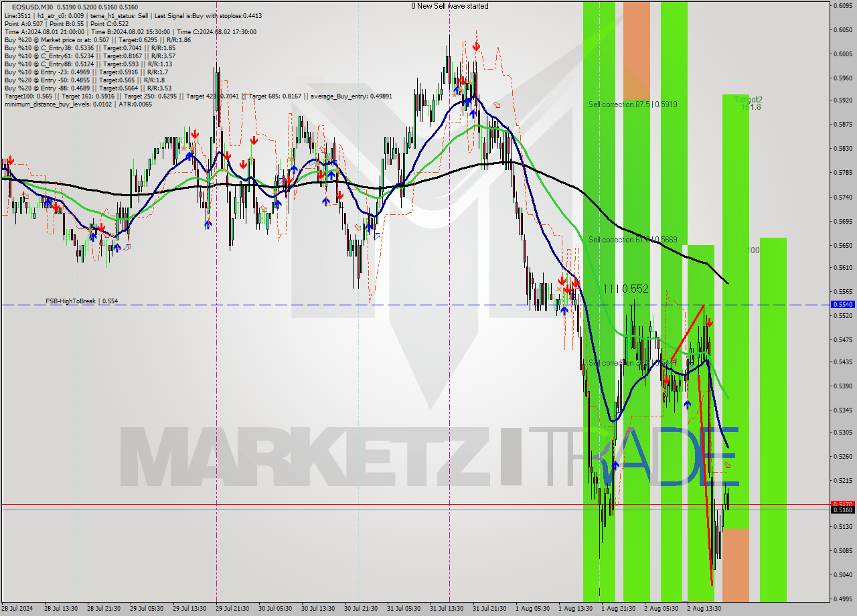The height and width of the screenshot is (616, 857).
Task: Click the 'minimum_distance_buy_levels: 0.0102' line
Action: 78,104
